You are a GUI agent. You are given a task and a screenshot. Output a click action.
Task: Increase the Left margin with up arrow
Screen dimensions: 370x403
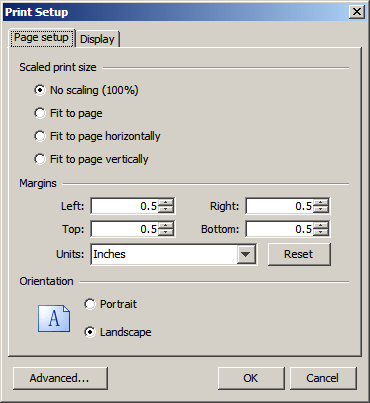pos(166,202)
